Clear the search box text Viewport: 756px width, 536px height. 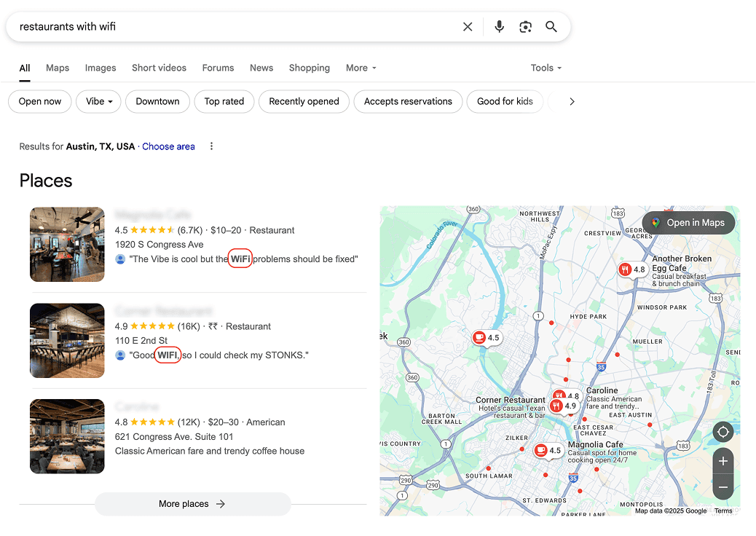tap(468, 27)
